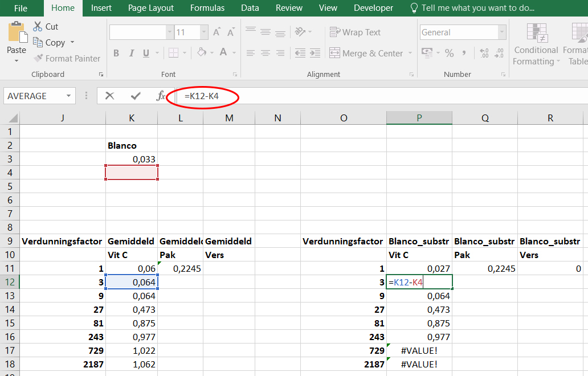This screenshot has height=376, width=588.
Task: Open the Page Layout tab
Action: tap(151, 8)
